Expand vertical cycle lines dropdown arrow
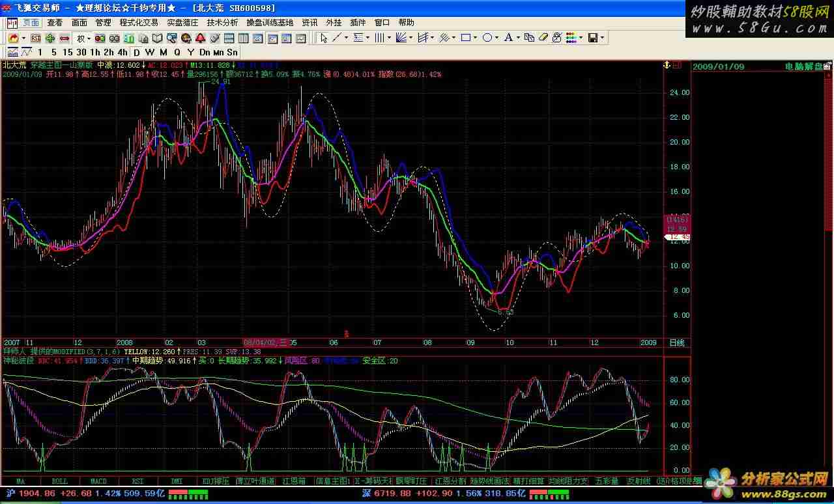Screen dimensions: 834x504 click(x=389, y=38)
